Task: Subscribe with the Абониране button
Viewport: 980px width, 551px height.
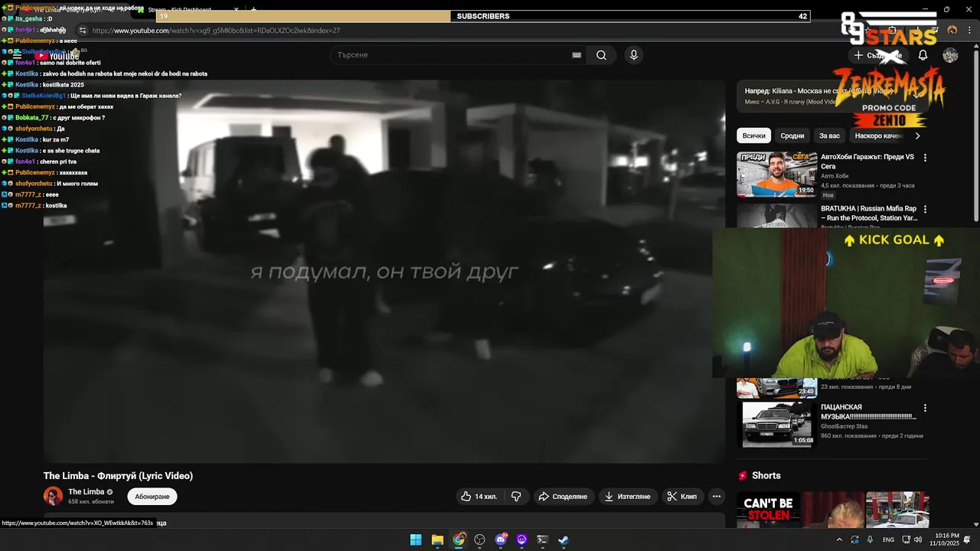Action: click(152, 497)
